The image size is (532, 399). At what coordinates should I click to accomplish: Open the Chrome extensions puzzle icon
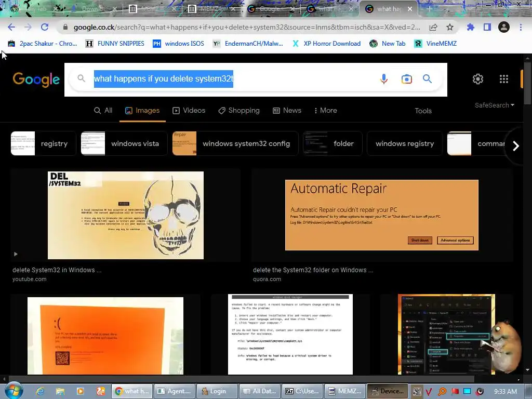pyautogui.click(x=470, y=27)
